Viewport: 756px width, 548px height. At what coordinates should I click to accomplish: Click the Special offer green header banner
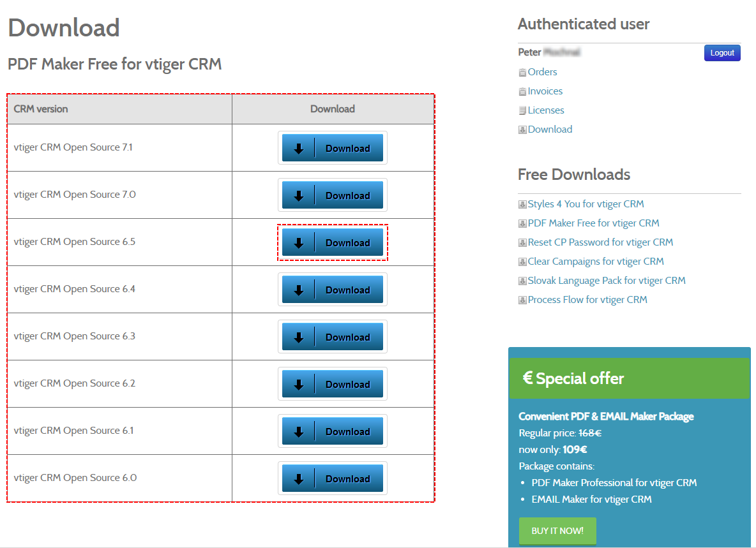(x=629, y=378)
